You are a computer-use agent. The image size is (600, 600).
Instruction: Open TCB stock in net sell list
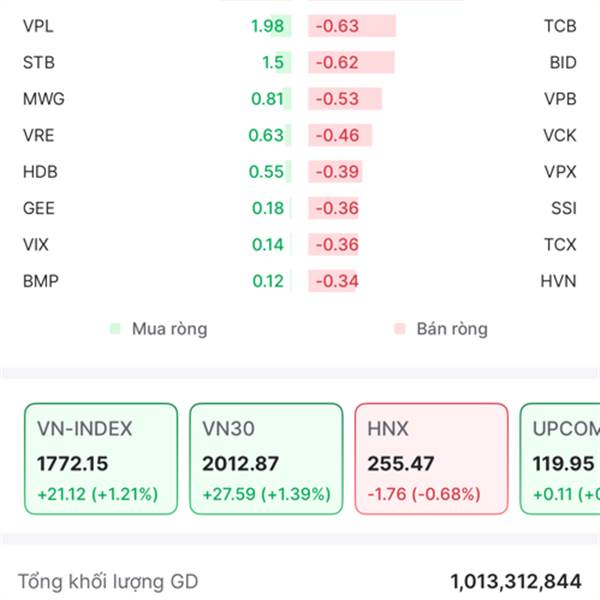coord(559,26)
